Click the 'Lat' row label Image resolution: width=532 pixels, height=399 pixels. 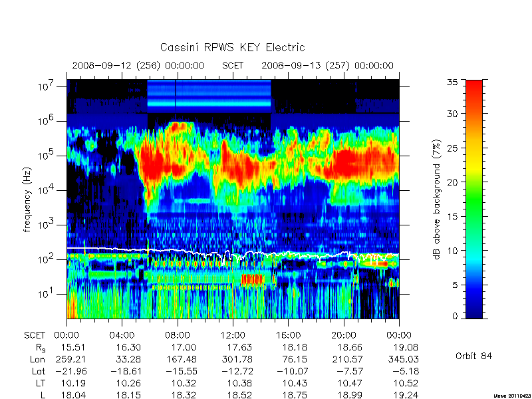[x=39, y=371]
